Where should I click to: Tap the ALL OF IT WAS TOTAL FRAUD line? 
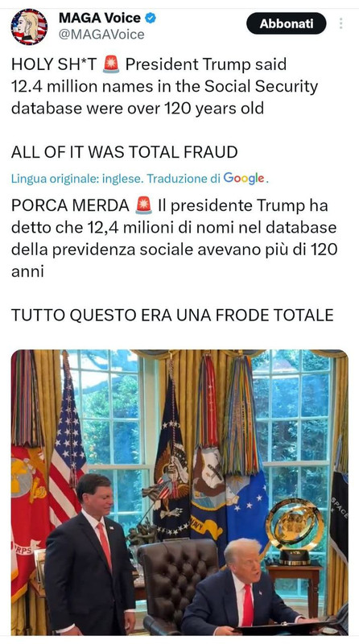pyautogui.click(x=125, y=152)
